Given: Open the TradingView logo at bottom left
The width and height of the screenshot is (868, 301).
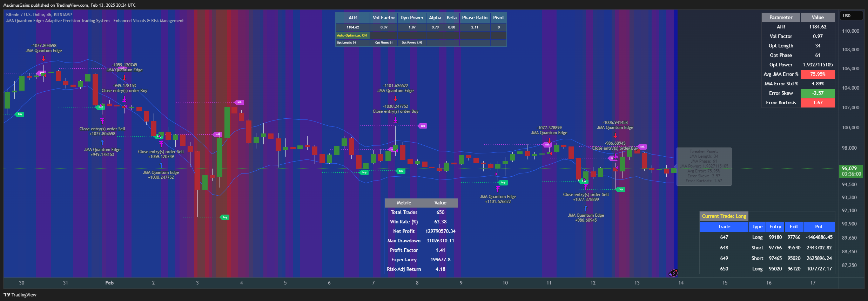Looking at the screenshot, I should click(20, 295).
